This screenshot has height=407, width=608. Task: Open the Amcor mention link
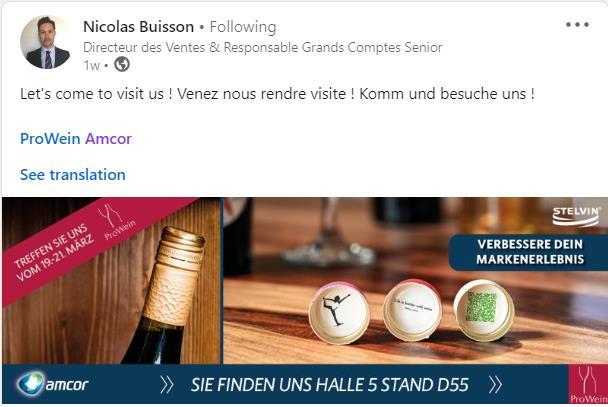pos(108,138)
